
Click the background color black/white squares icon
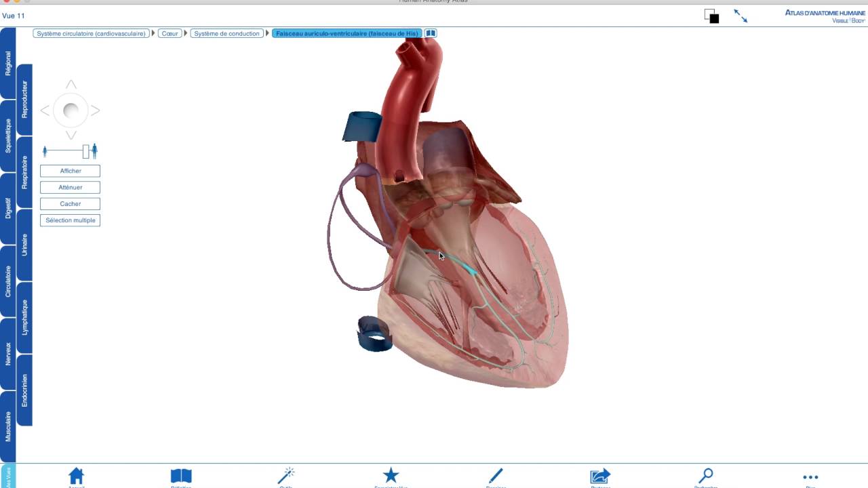(711, 16)
